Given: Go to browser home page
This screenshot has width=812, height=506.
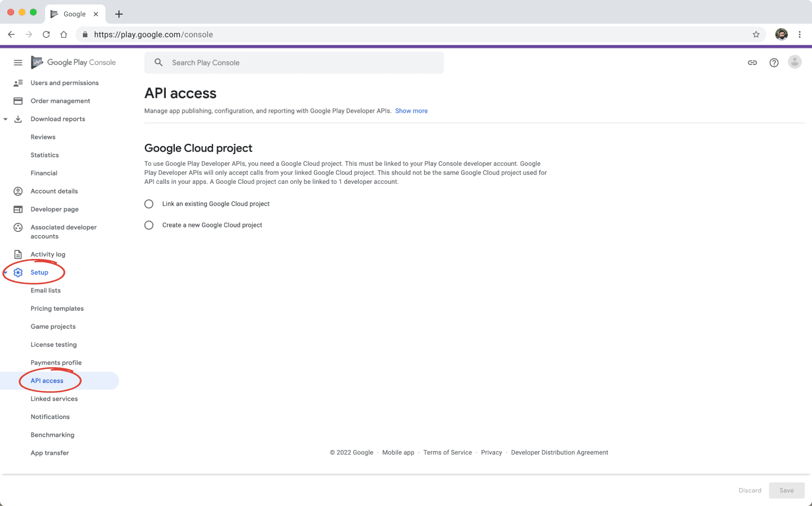Looking at the screenshot, I should pyautogui.click(x=64, y=34).
